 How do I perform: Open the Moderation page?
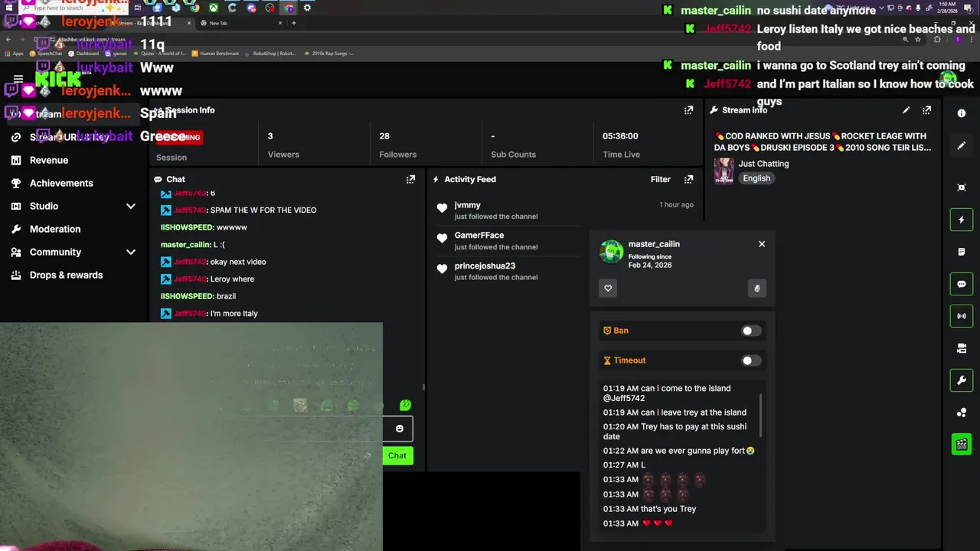[x=55, y=229]
